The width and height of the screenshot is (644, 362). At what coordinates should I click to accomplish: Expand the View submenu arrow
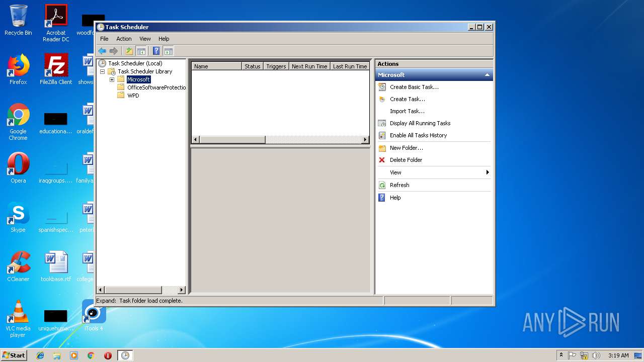pos(488,172)
